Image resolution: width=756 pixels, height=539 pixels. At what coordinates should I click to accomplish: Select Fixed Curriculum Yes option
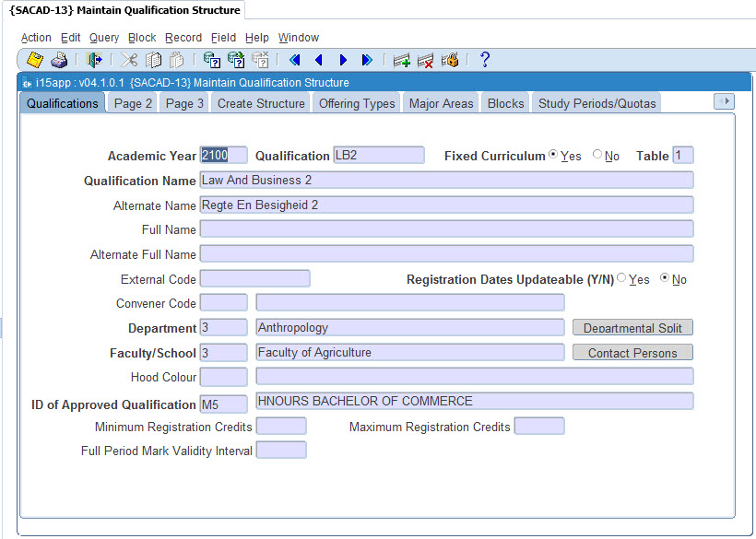click(553, 155)
